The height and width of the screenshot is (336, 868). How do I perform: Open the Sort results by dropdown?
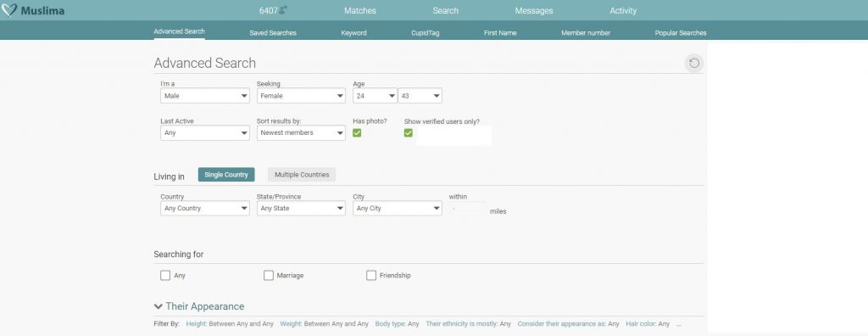click(301, 133)
